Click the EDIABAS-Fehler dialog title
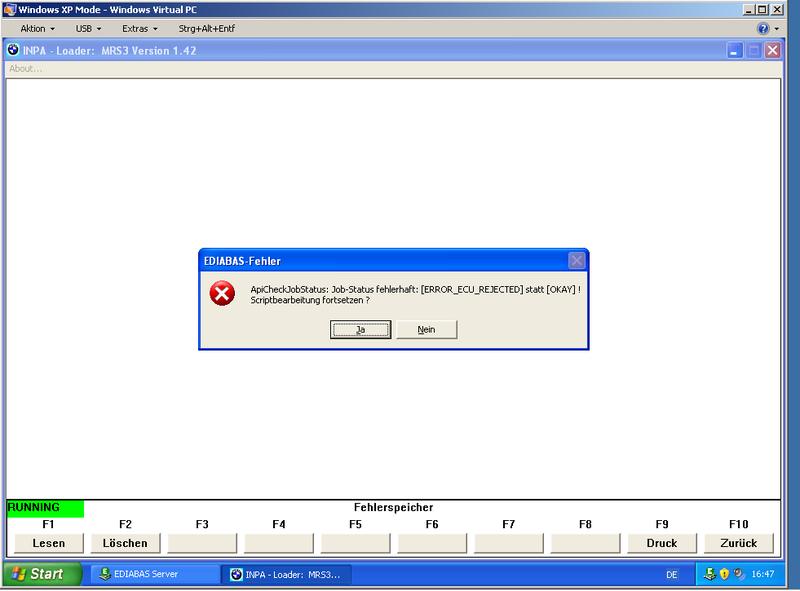The height and width of the screenshot is (591, 800). click(x=242, y=261)
